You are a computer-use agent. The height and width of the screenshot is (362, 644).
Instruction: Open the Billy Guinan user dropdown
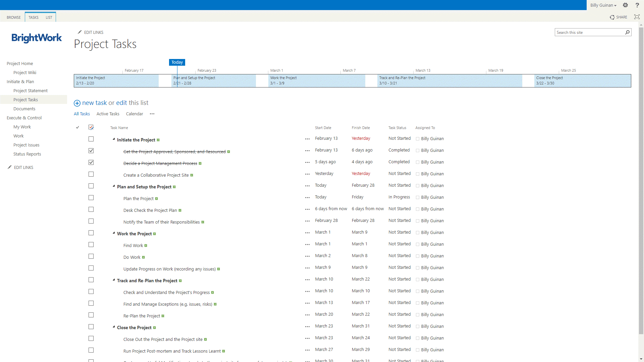tap(603, 5)
